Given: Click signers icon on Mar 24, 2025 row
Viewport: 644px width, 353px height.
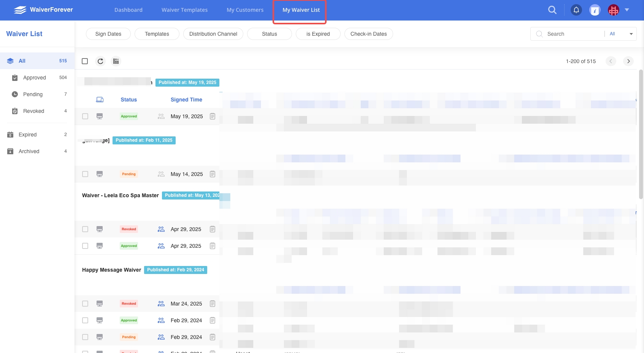Looking at the screenshot, I should coord(161,304).
